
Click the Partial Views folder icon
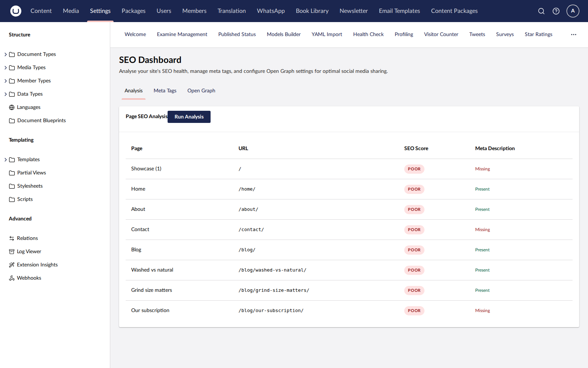coord(12,173)
